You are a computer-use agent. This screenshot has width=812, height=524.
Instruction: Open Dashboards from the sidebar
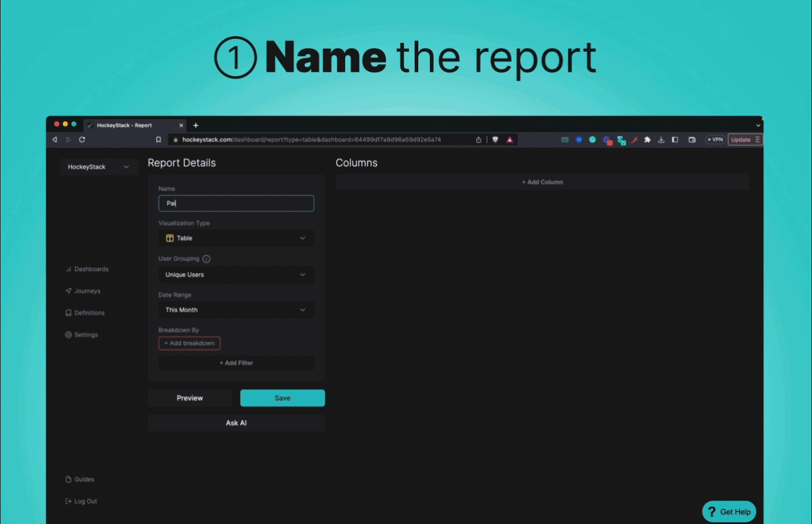coord(91,270)
